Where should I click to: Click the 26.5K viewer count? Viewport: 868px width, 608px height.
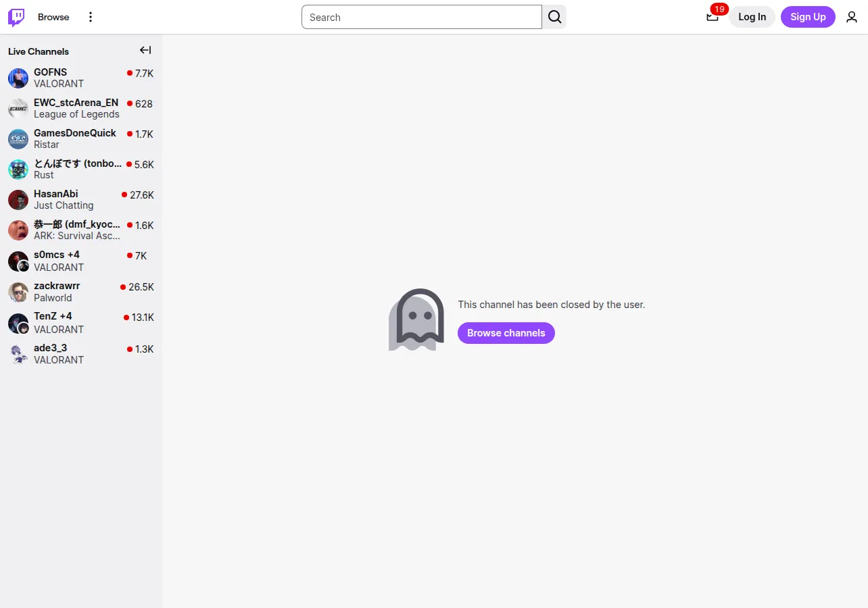pos(141,287)
